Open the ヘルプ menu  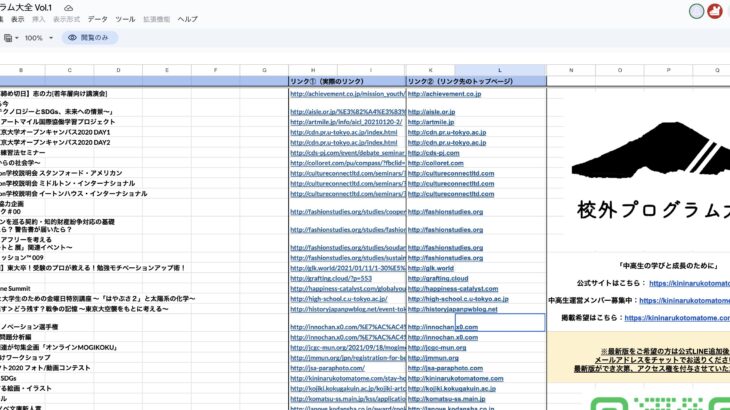[x=187, y=19]
